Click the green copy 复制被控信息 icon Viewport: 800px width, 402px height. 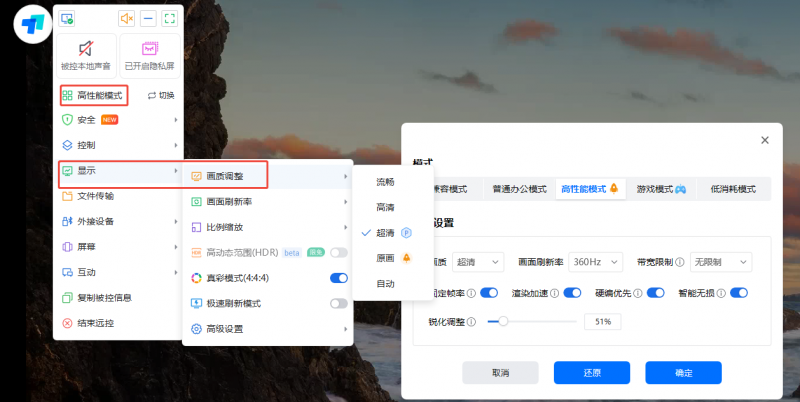click(x=67, y=297)
